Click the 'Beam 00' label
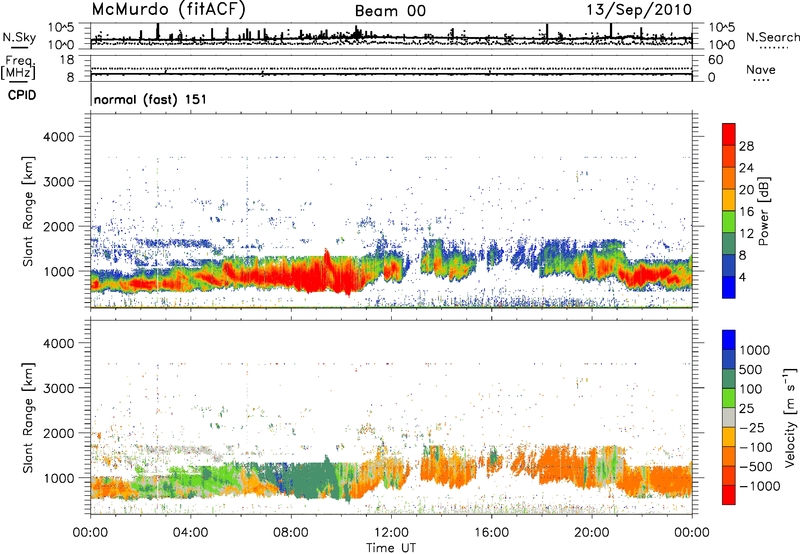 (x=390, y=11)
